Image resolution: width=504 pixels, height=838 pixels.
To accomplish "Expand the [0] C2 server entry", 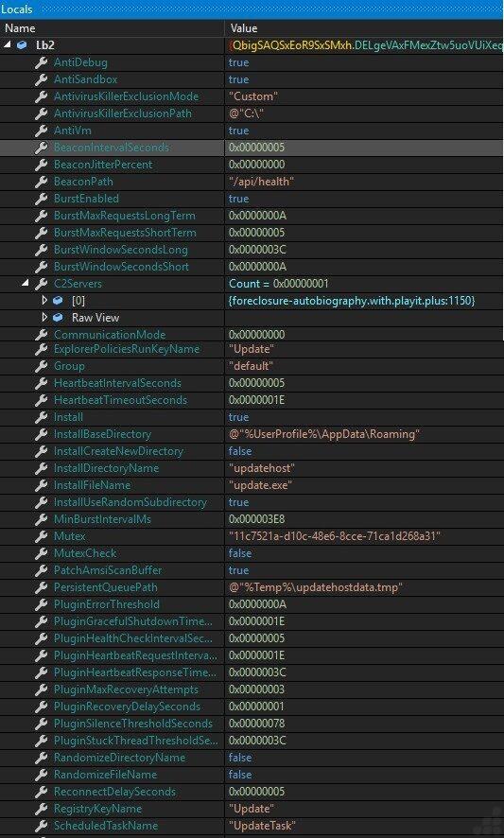I will click(x=44, y=301).
